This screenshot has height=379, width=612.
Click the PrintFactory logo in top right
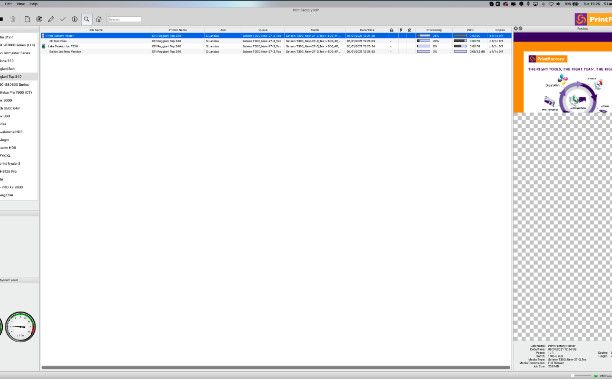[593, 19]
